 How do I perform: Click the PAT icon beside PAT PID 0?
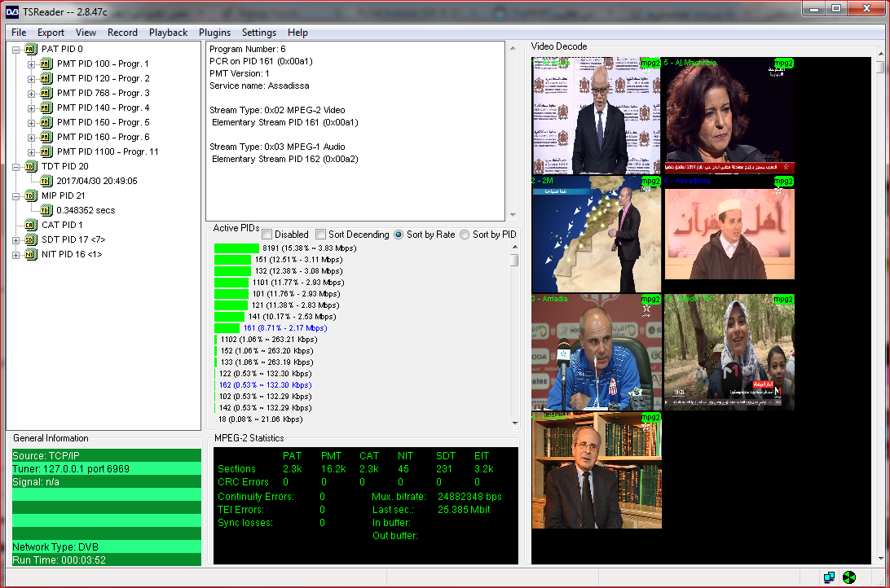click(x=31, y=49)
